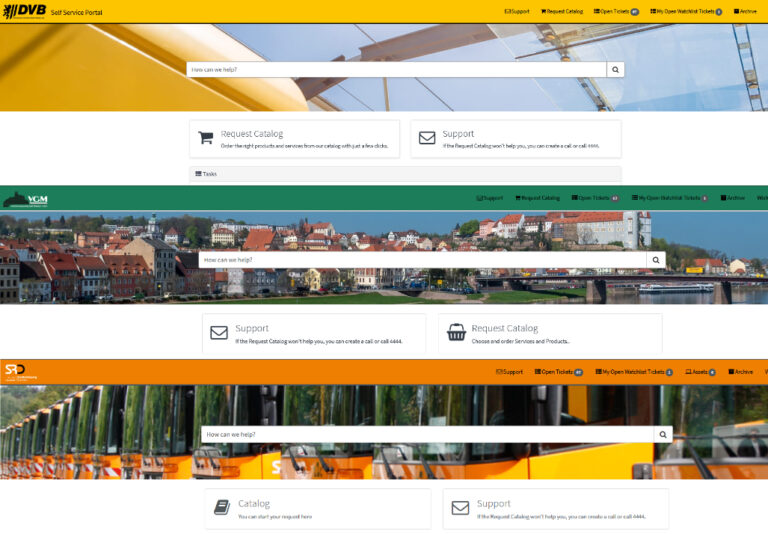Open Archive in the orange SRD navigation bar
768x534 pixels.
[x=741, y=372]
